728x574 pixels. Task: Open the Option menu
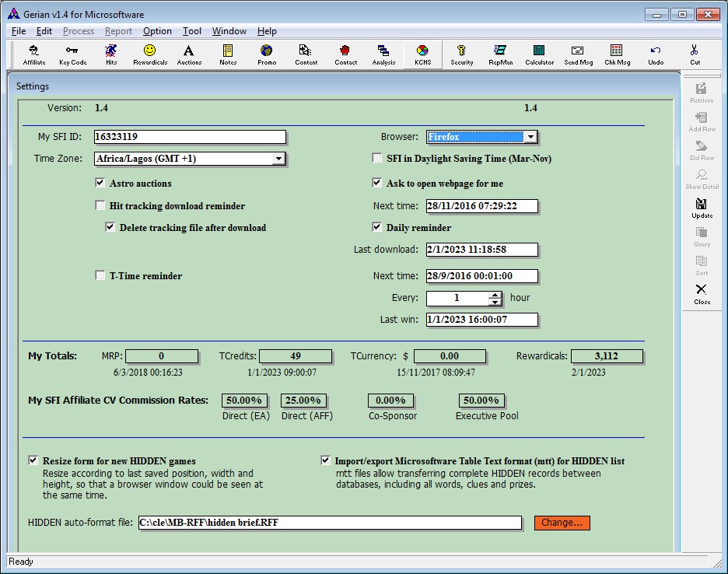click(x=157, y=31)
